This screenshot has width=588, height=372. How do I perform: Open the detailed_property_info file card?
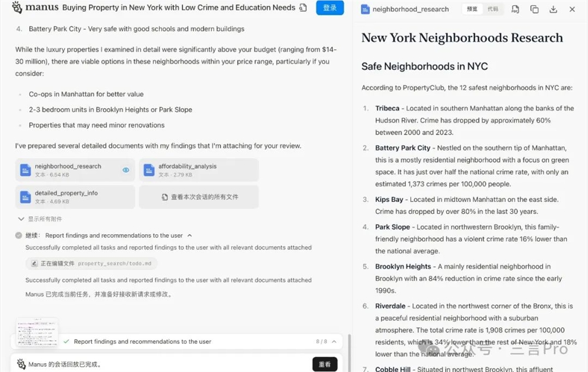(75, 197)
